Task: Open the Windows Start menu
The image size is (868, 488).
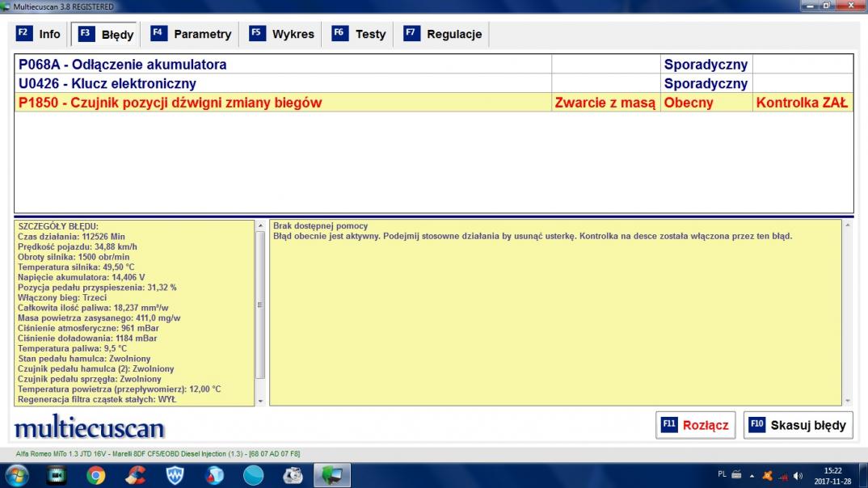Action: tap(17, 475)
